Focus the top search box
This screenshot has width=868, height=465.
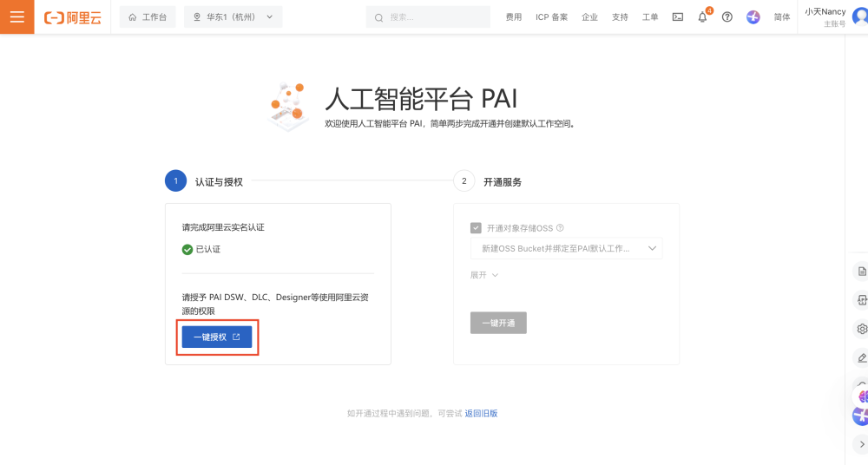pyautogui.click(x=428, y=17)
